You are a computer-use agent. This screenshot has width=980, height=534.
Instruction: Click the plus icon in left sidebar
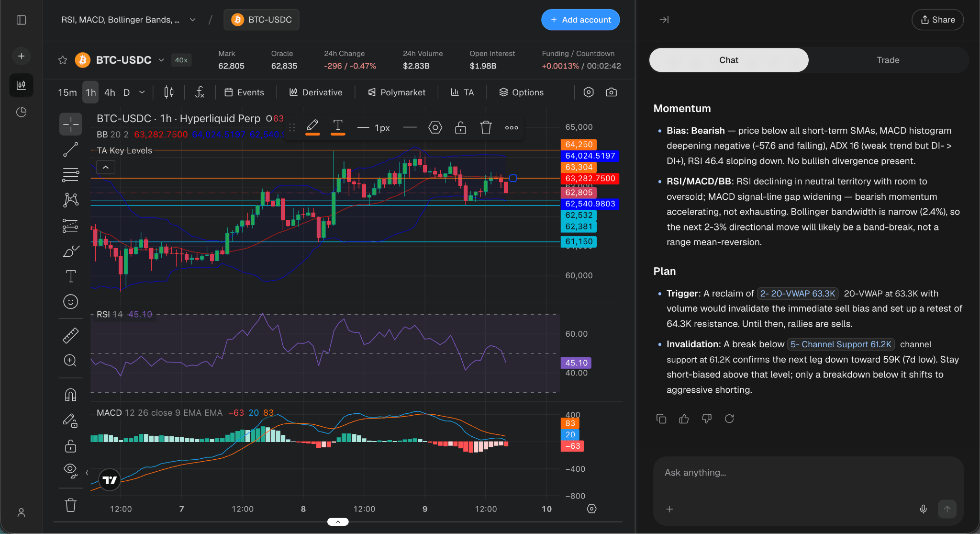tap(21, 56)
